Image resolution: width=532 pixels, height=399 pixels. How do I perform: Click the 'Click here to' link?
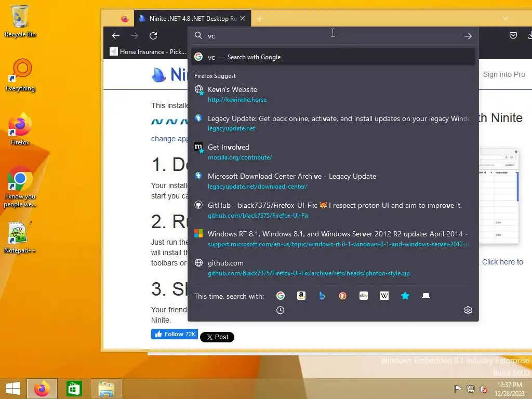pos(502,262)
